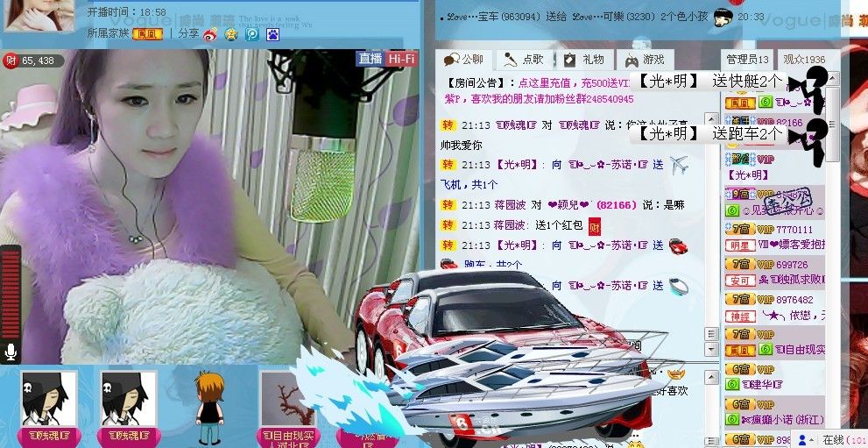Click the user list scrollbar up arrow
868x448 pixels.
(x=832, y=79)
